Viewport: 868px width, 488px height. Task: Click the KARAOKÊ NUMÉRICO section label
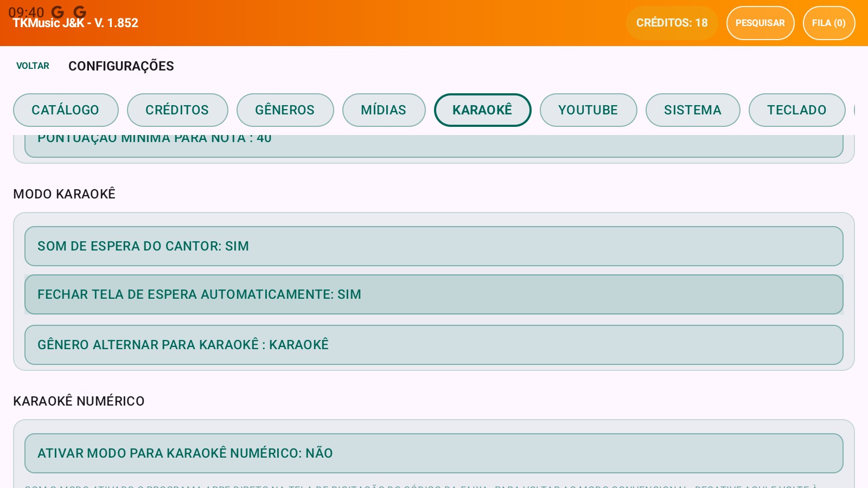pyautogui.click(x=79, y=401)
